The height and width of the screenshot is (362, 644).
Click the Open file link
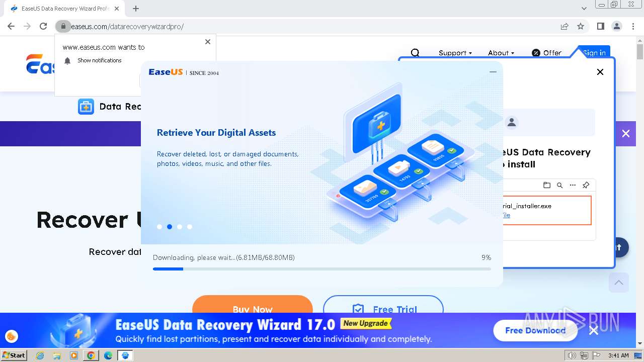[x=506, y=215]
